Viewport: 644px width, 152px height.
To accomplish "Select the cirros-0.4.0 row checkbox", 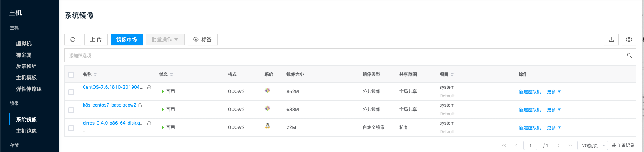I will [71, 128].
